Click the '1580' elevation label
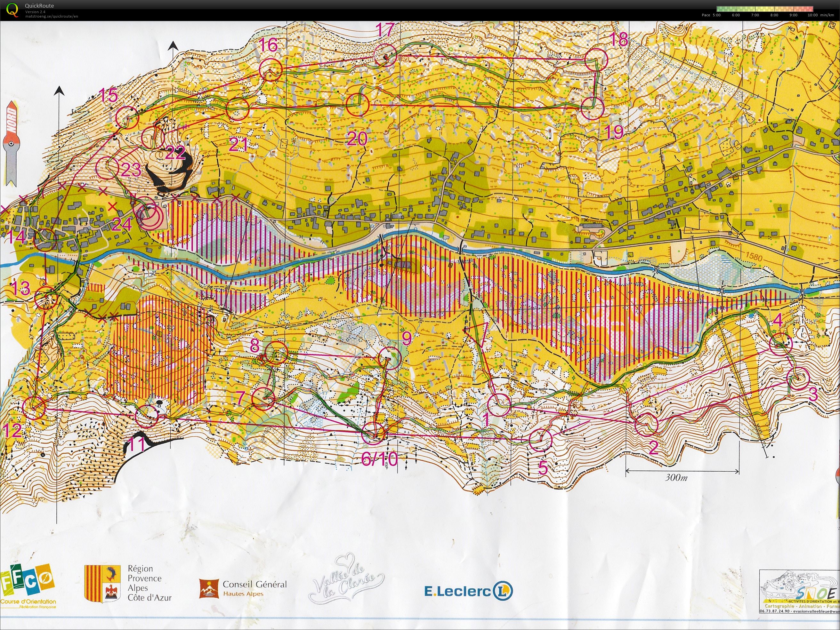840x630 pixels. pos(754,257)
